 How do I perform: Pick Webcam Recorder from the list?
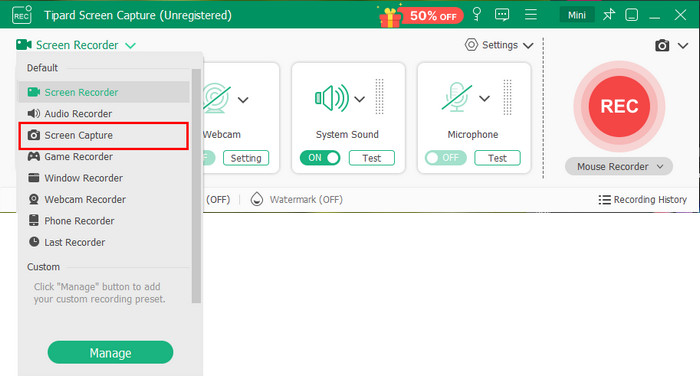click(104, 199)
